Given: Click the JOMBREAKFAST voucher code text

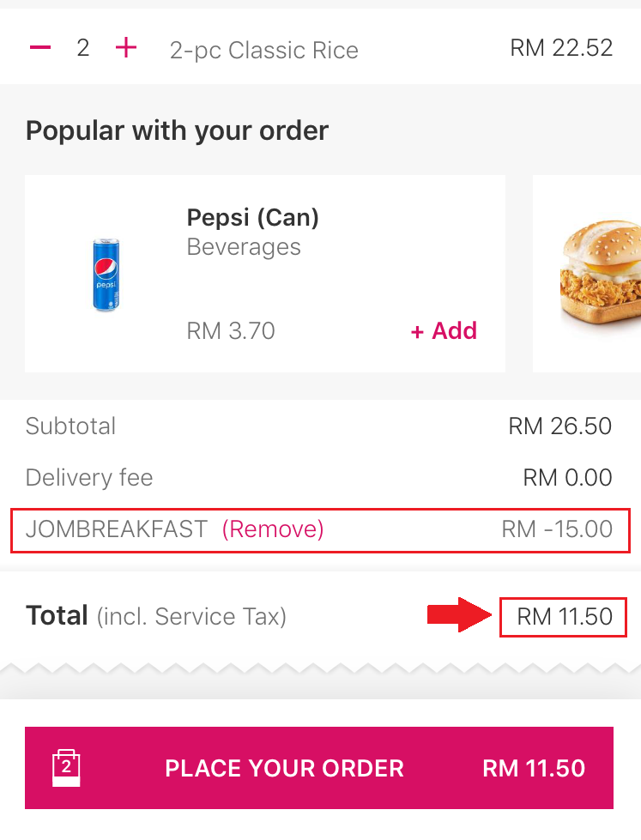Looking at the screenshot, I should point(117,529).
